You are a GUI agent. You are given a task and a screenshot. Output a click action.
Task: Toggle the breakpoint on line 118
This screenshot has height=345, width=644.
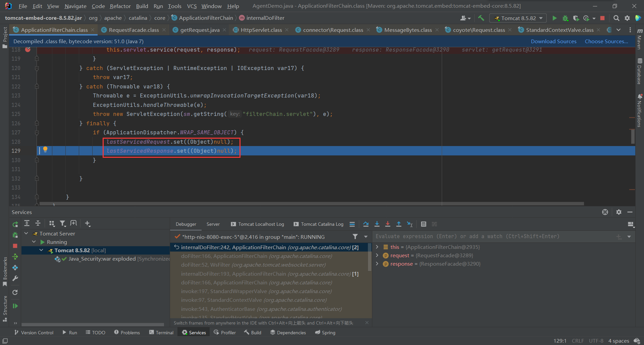click(28, 50)
